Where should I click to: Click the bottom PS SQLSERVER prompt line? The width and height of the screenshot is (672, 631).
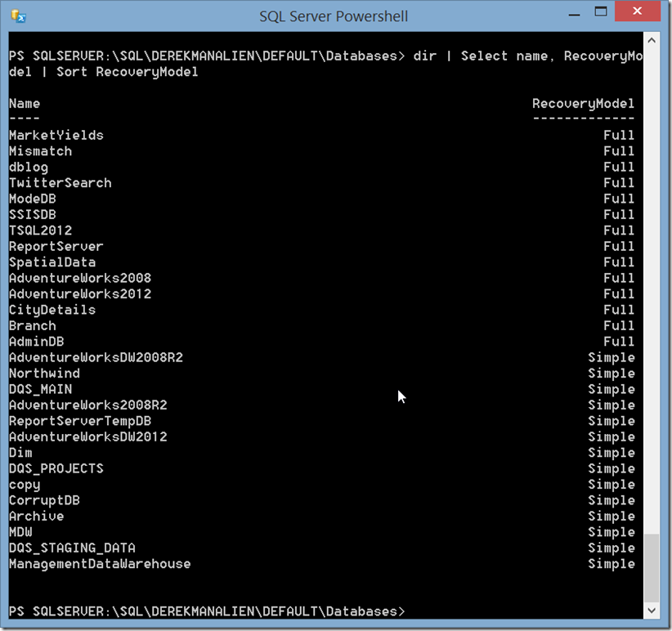coord(207,611)
